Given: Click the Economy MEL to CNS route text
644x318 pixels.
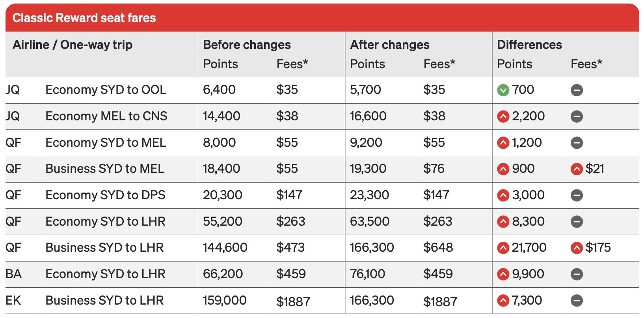Looking at the screenshot, I should point(106,116).
